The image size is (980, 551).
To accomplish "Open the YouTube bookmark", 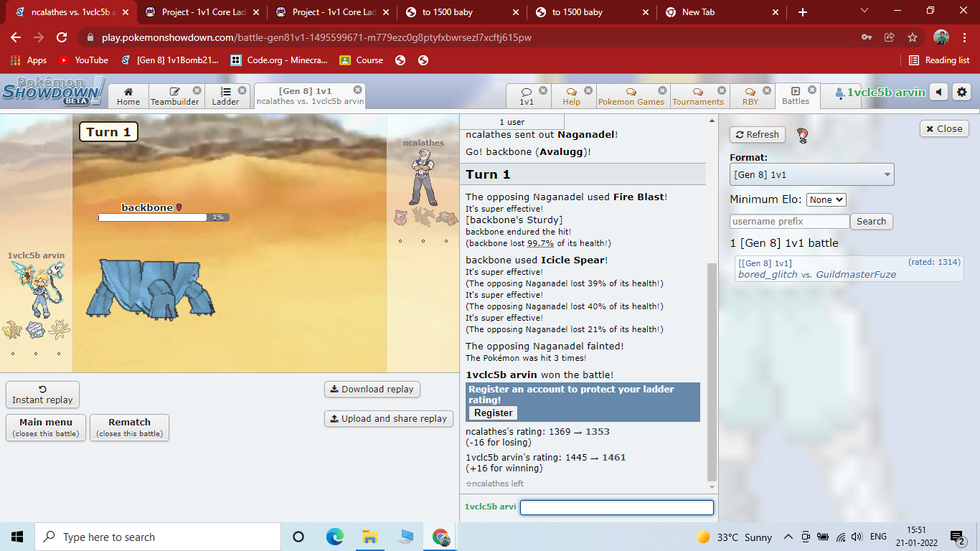I will (83, 60).
